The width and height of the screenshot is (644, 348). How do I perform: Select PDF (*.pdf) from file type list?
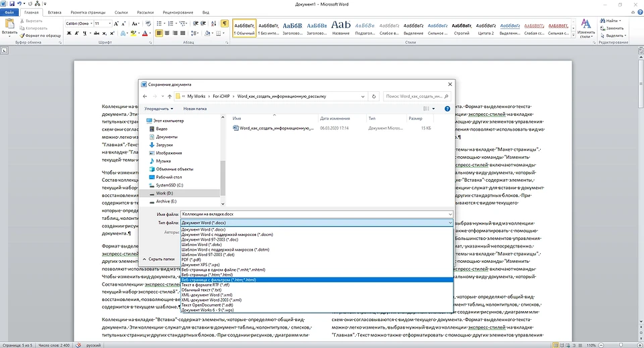pyautogui.click(x=192, y=258)
